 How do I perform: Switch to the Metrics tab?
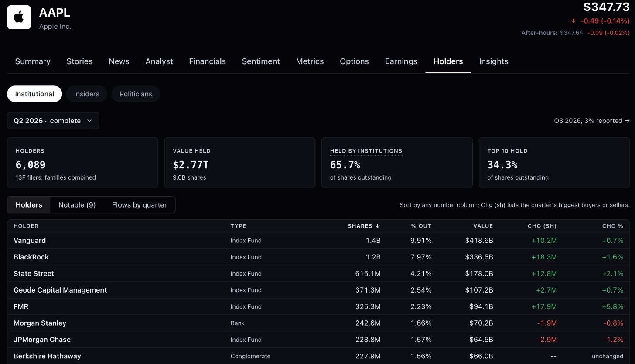310,61
